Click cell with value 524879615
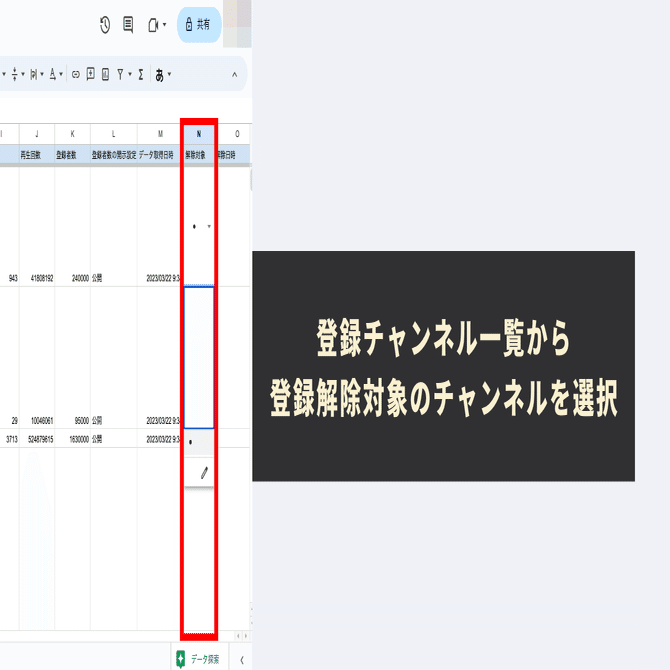670x670 pixels. coord(37,439)
